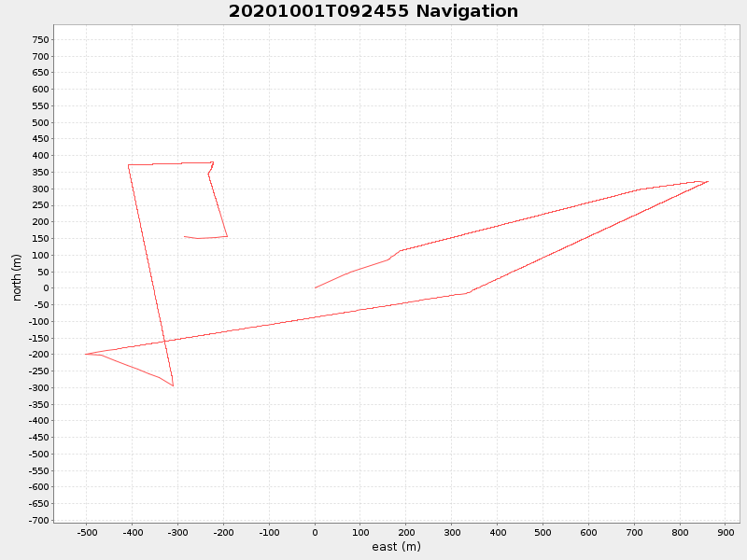747x560 pixels.
Task: Select the -600 north axis label
Action: (x=39, y=486)
